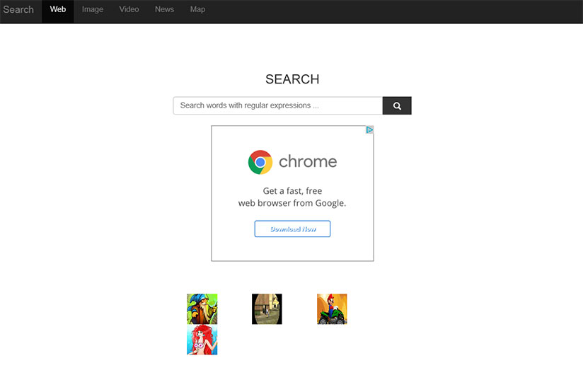583x392 pixels.
Task: Open the red-haired mermaid game thumbnail
Action: click(x=202, y=340)
